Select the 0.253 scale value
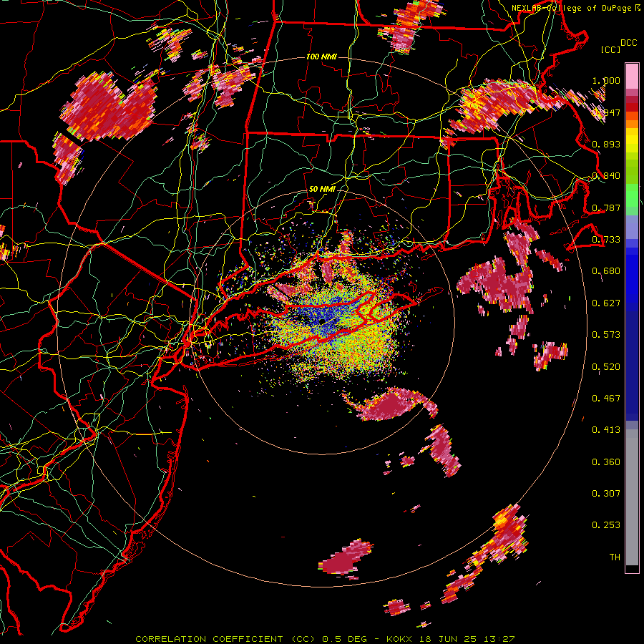This screenshot has height=644, width=644. pyautogui.click(x=606, y=525)
